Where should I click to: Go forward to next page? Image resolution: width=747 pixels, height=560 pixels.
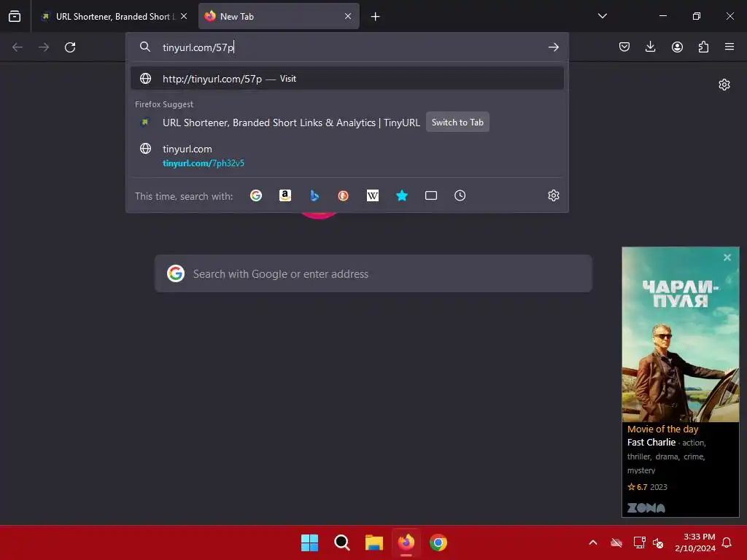tap(44, 47)
